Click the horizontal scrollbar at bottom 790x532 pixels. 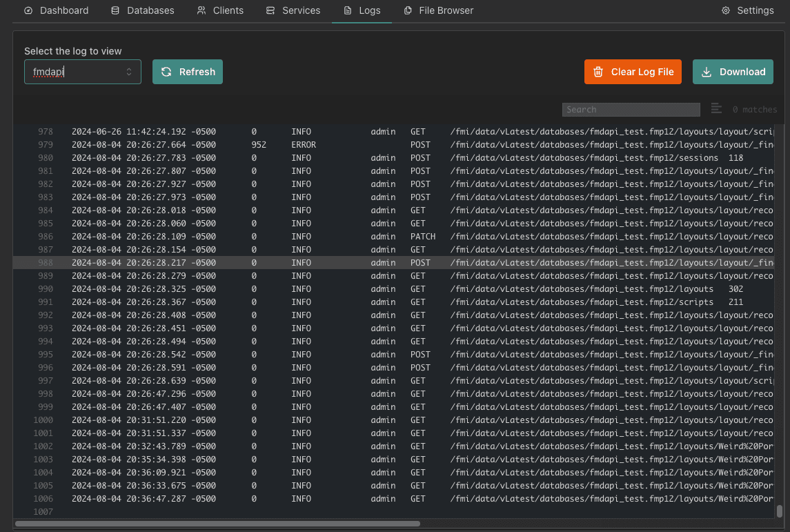click(217, 524)
